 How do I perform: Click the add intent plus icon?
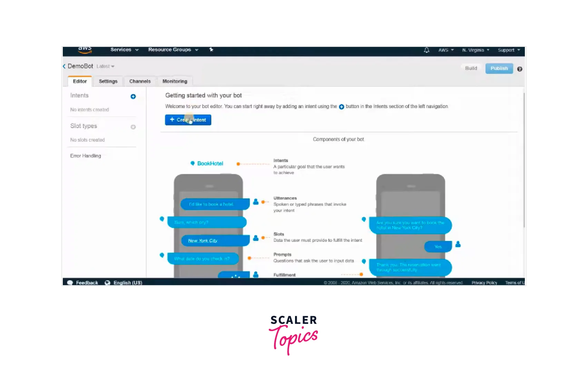coord(133,97)
